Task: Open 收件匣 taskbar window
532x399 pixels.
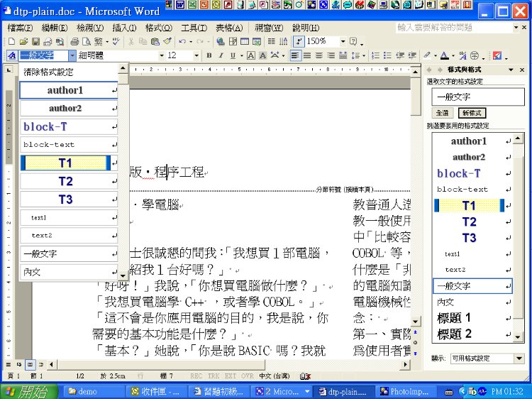Action: pos(157,391)
